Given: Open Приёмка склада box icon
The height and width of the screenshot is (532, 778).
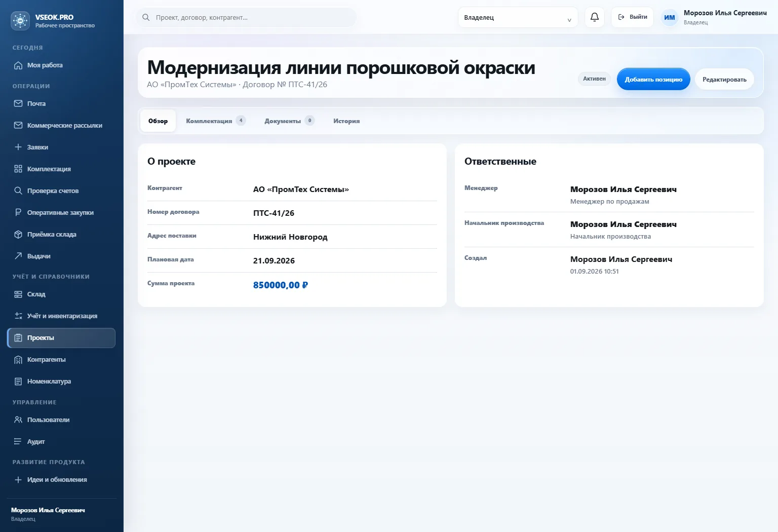Looking at the screenshot, I should [18, 234].
